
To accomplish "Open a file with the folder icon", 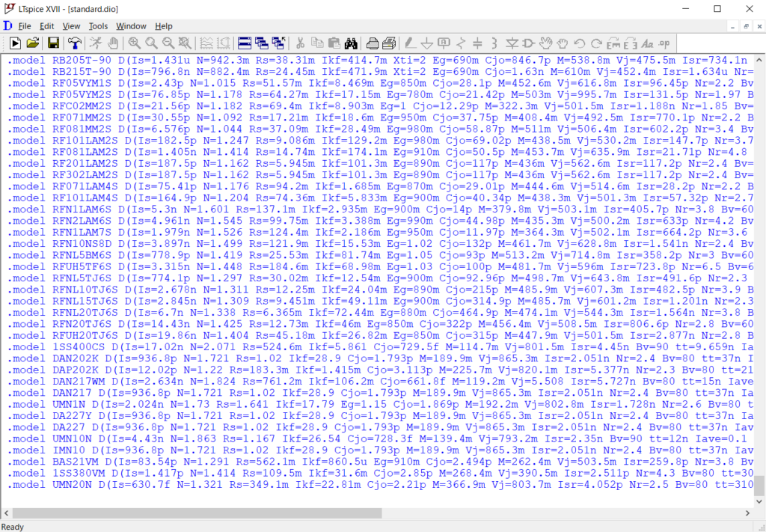I will tap(33, 43).
